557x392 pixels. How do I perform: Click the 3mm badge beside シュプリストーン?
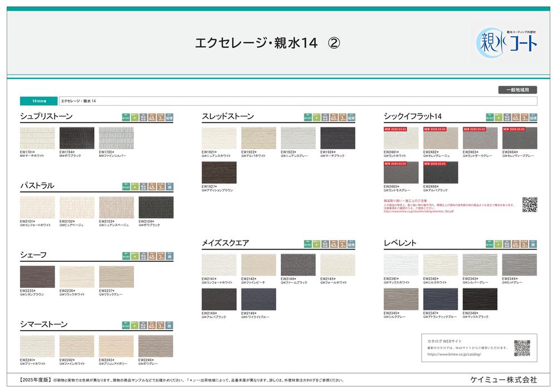pos(161,117)
